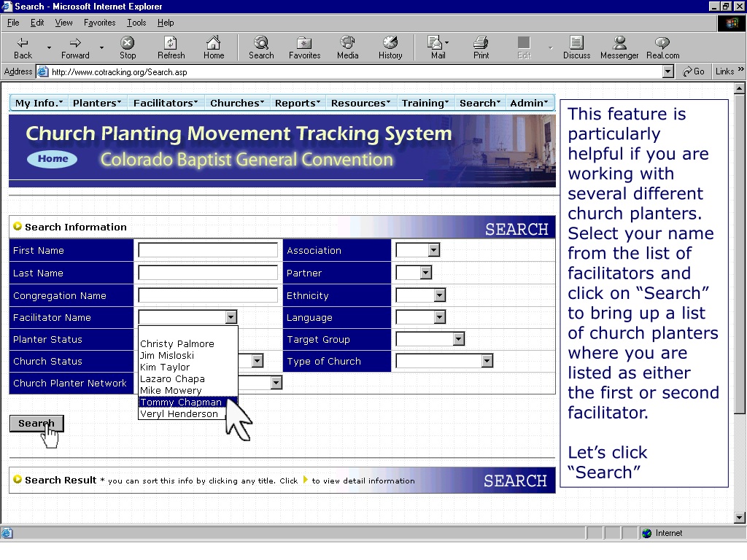747x560 pixels.
Task: Launch Messenger from the toolbar
Action: click(x=619, y=47)
